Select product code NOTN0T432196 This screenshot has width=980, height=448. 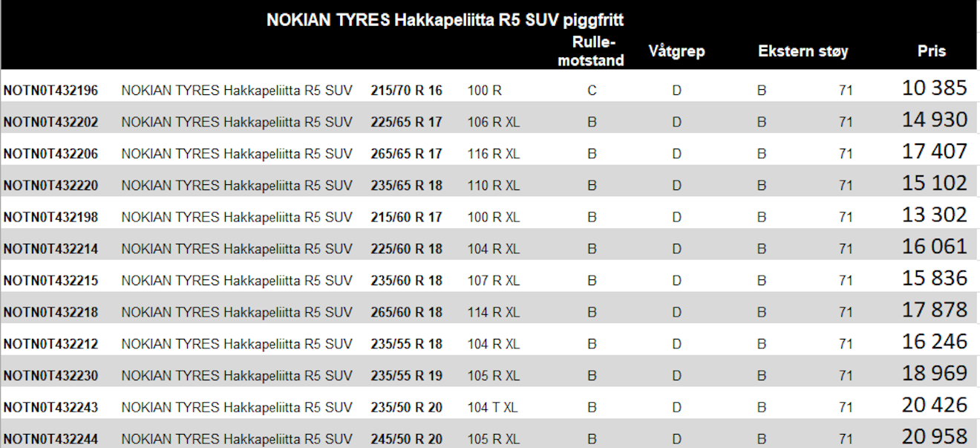click(50, 91)
